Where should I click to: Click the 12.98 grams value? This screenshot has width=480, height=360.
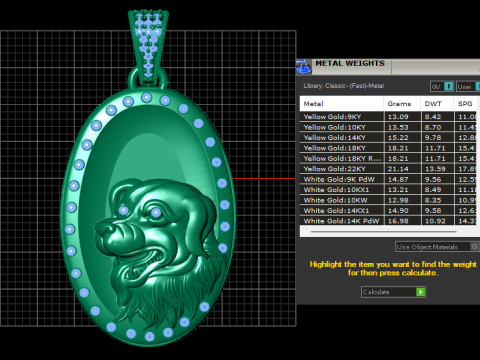398,200
